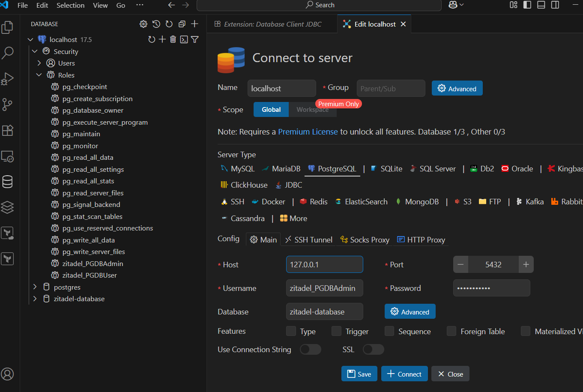Filter the localhost connection items

[x=195, y=39]
